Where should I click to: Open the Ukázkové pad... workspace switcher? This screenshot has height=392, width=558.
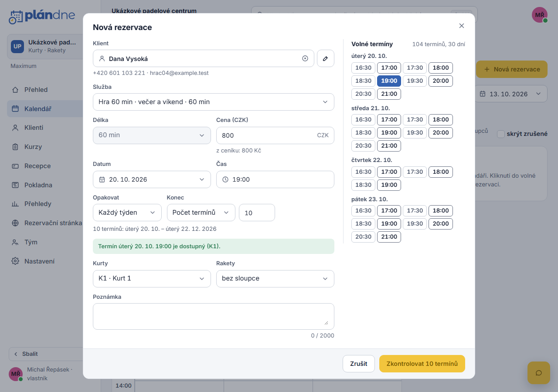pyautogui.click(x=45, y=46)
